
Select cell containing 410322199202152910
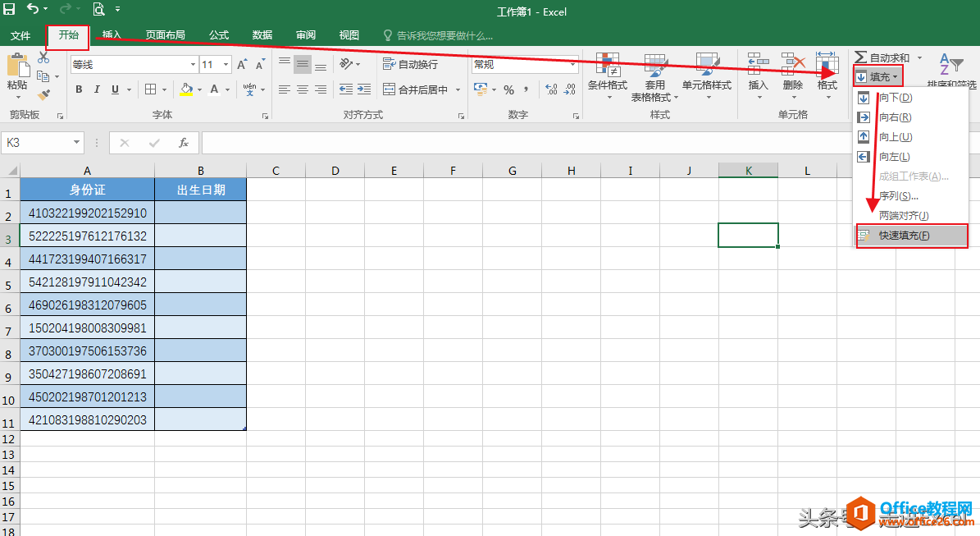[x=88, y=213]
